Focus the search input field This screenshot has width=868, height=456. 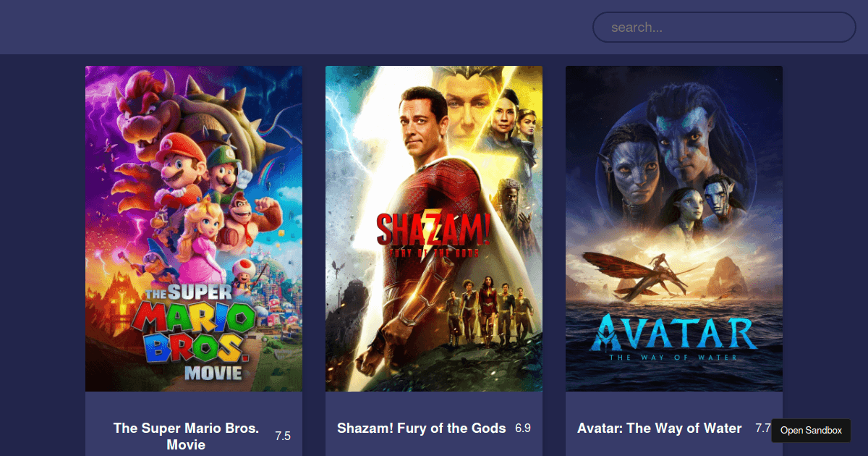coord(724,28)
